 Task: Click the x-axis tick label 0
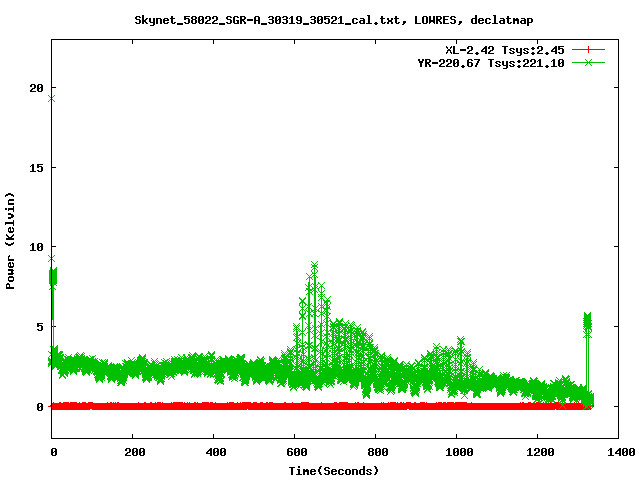tap(53, 452)
